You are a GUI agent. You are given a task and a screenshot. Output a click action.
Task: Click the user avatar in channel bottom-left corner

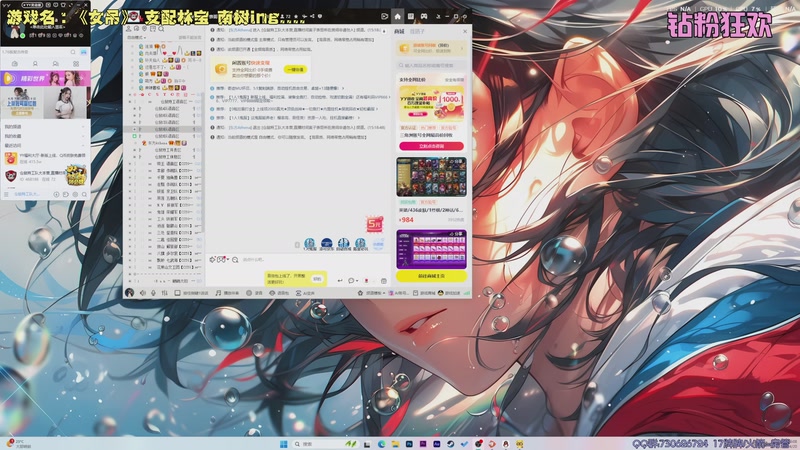(x=130, y=292)
